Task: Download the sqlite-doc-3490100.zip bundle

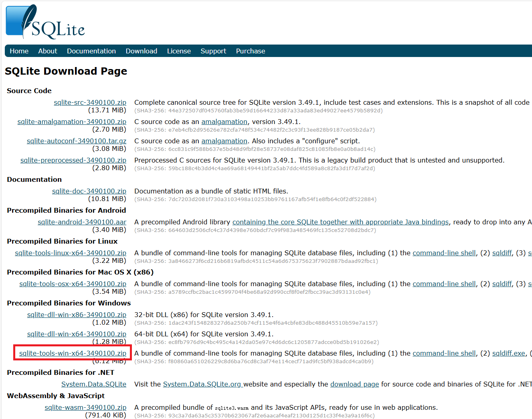Action: [x=89, y=191]
